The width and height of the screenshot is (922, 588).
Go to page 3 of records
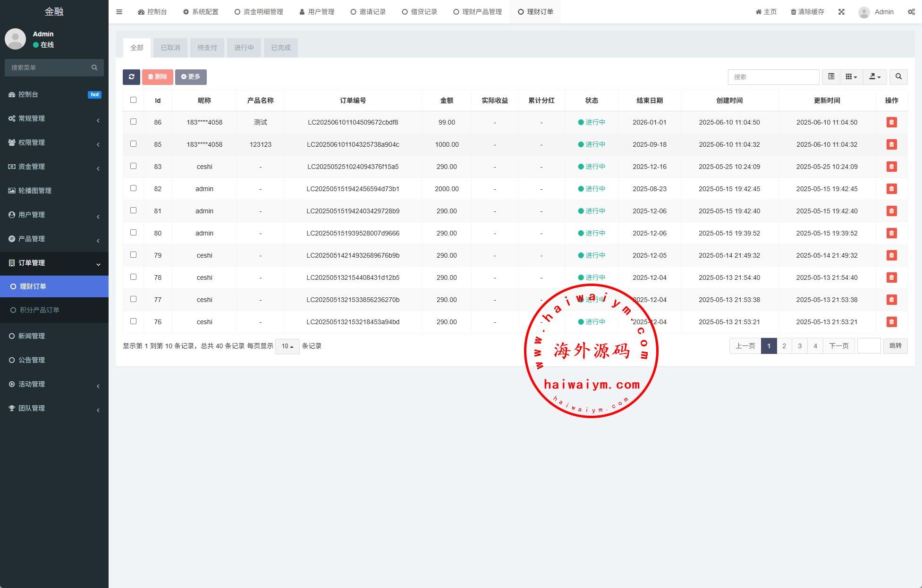pos(800,346)
